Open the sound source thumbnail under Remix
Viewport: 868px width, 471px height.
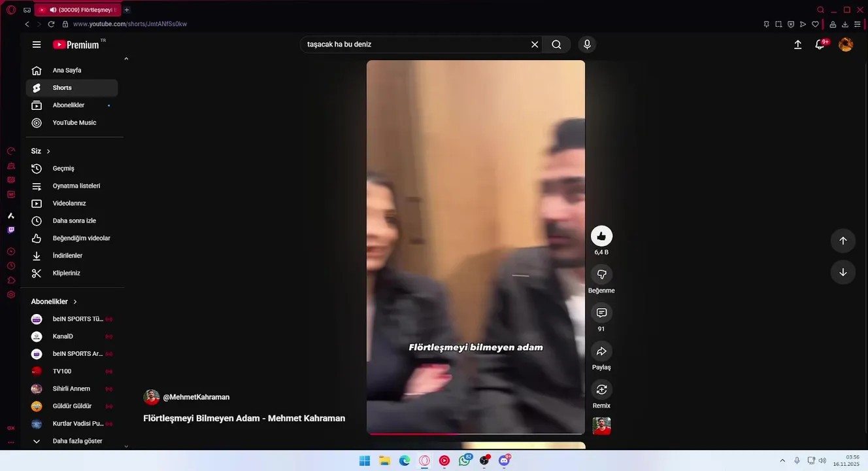pos(601,426)
